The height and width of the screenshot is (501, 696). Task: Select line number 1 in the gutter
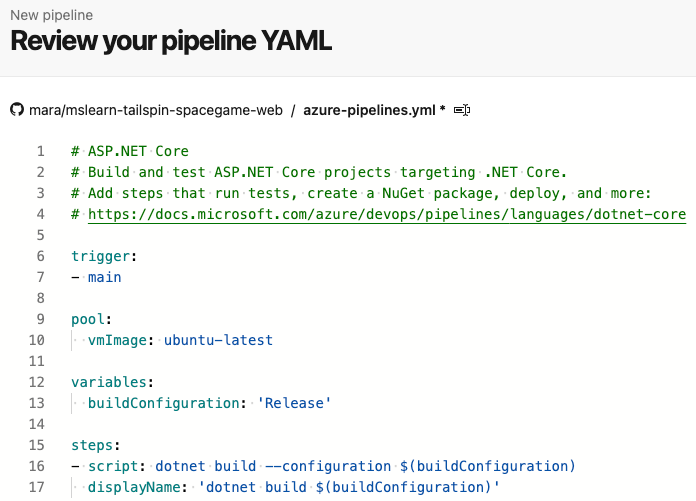(x=41, y=151)
